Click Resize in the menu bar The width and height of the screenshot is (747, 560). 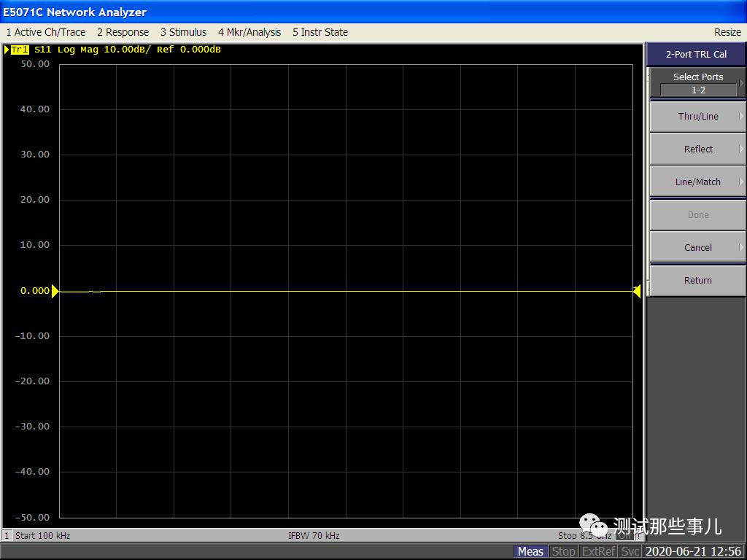tap(727, 32)
